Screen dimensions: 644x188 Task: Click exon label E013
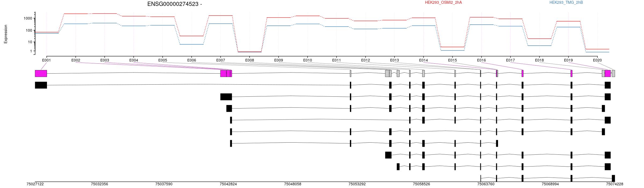[394, 60]
